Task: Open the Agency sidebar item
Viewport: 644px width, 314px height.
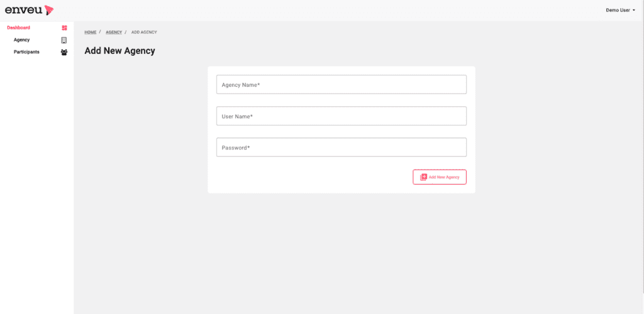Action: click(22, 40)
